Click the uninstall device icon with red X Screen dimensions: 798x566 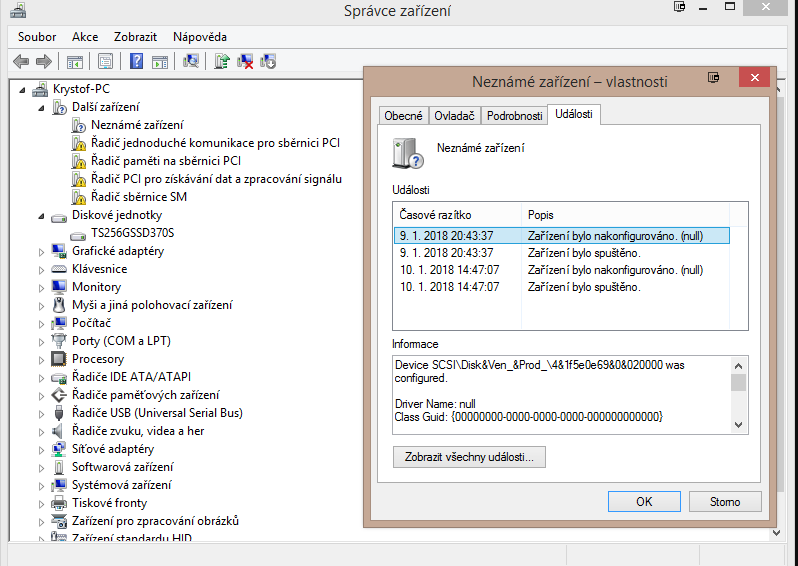[245, 61]
